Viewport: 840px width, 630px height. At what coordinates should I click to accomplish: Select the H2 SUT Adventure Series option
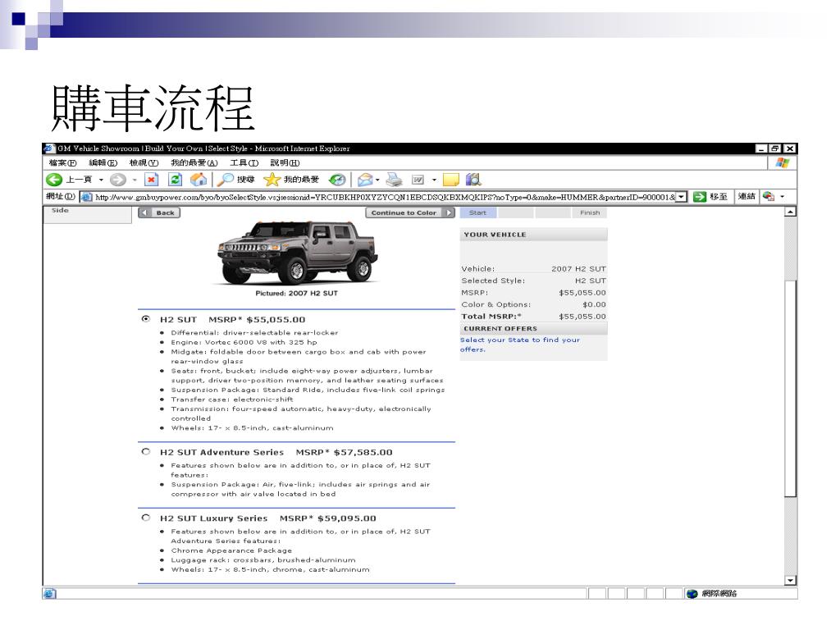click(x=146, y=452)
